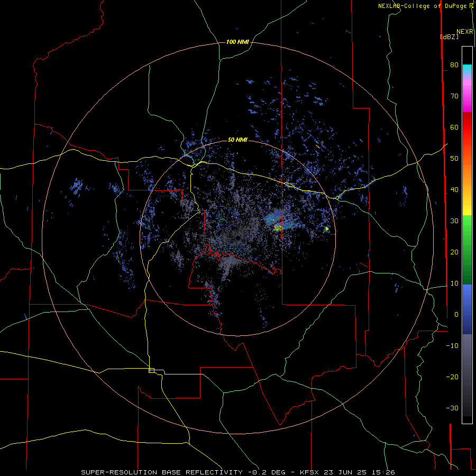Click the "50 NMI" range ring label

coord(237,140)
